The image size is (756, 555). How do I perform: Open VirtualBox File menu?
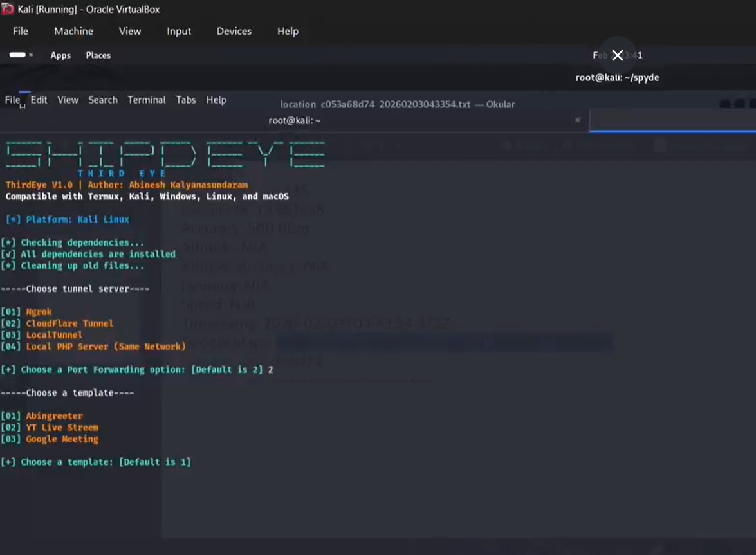coord(21,31)
